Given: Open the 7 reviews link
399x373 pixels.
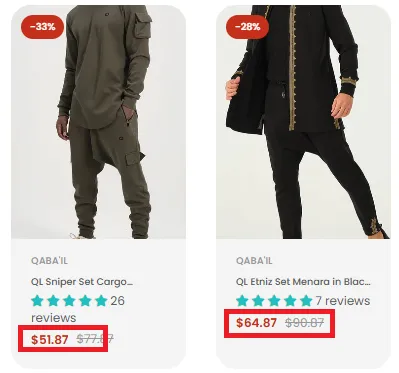Looking at the screenshot, I should pos(343,301).
